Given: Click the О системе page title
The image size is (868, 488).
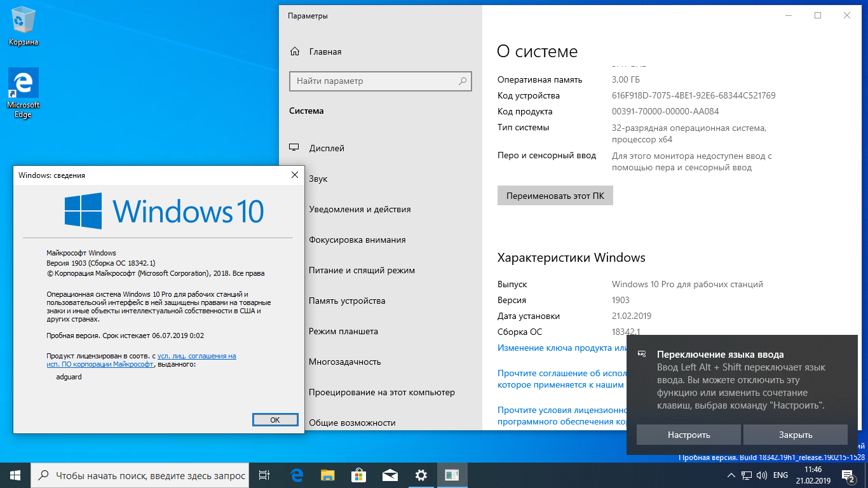Looking at the screenshot, I should (x=538, y=51).
